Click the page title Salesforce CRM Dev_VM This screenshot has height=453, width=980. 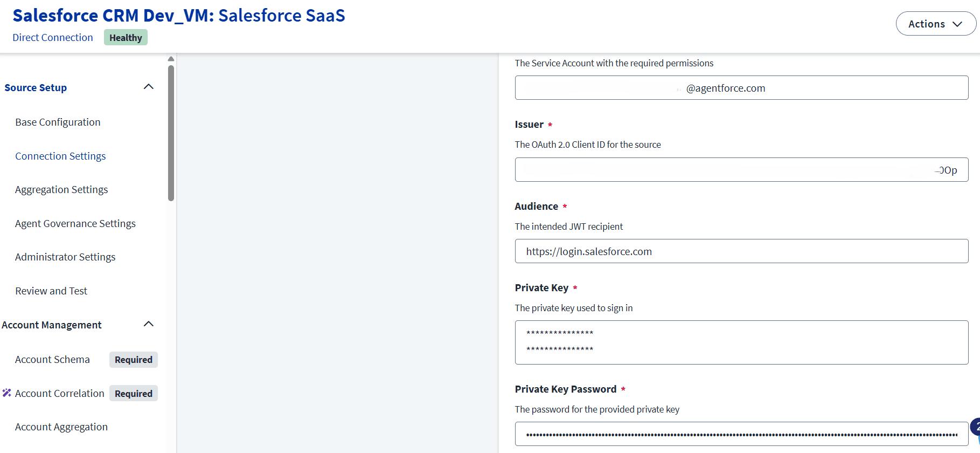click(x=179, y=16)
